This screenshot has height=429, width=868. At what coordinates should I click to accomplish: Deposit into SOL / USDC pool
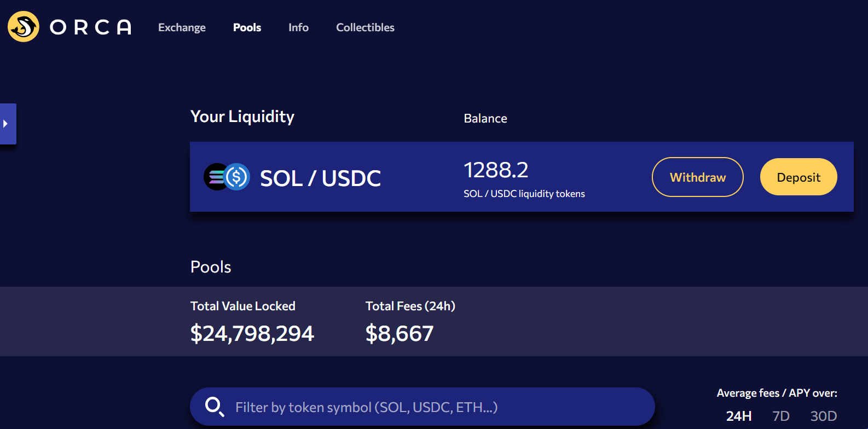[x=798, y=177]
